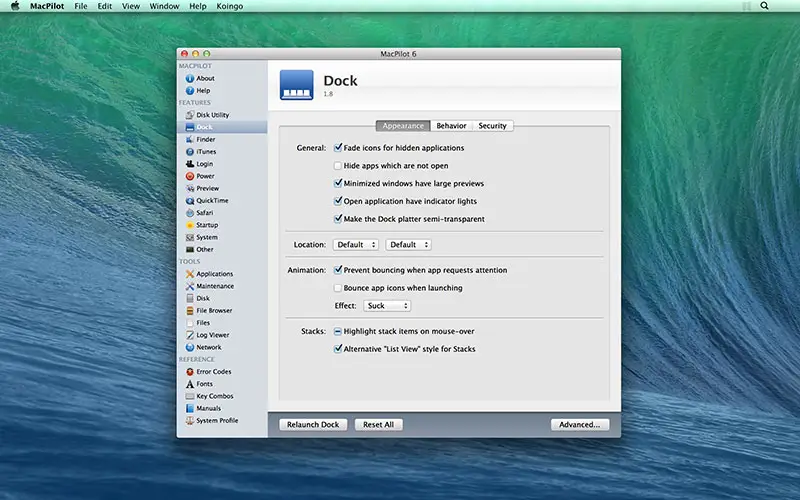The width and height of the screenshot is (800, 500).
Task: Open the Safari compass icon
Action: pyautogui.click(x=190, y=213)
